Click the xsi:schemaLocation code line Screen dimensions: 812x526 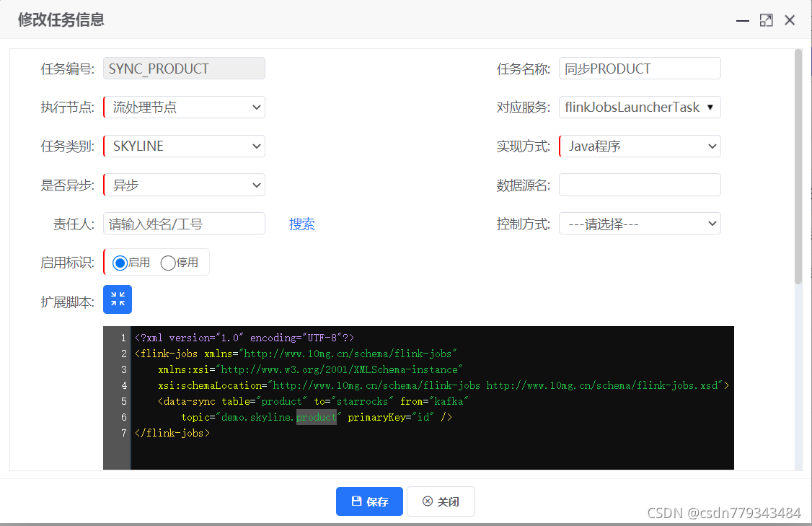[x=443, y=385]
